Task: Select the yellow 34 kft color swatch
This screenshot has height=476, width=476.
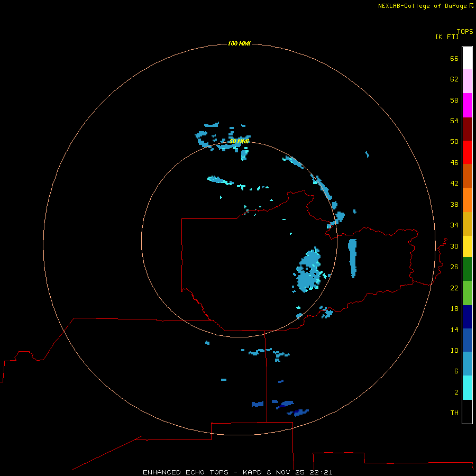Action: tap(467, 246)
